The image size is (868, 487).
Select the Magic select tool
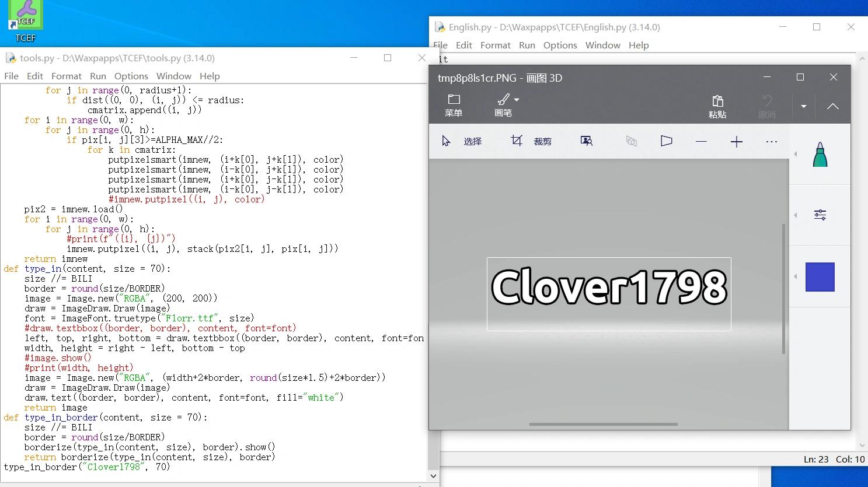(587, 141)
